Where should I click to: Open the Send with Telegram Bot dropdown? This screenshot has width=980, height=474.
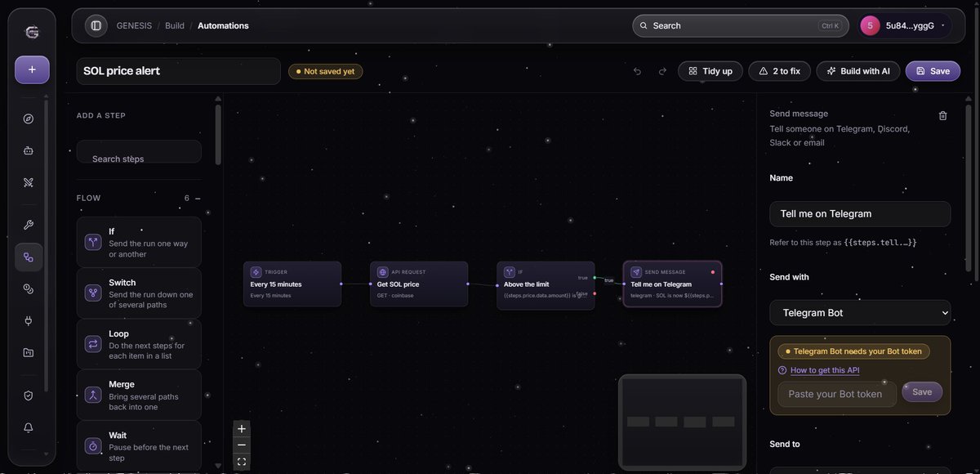(x=860, y=312)
